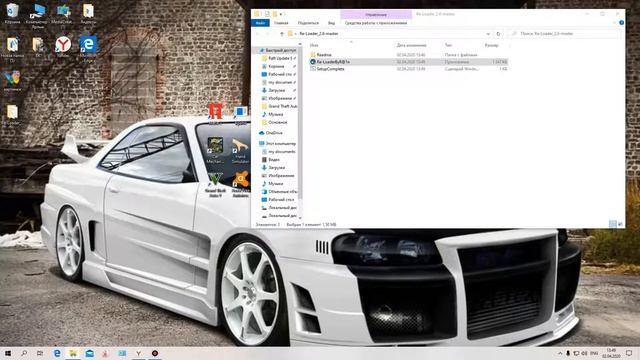The height and width of the screenshot is (360, 640).
Task: Open the Car Mechanic desktop shortcut
Action: pos(215,150)
